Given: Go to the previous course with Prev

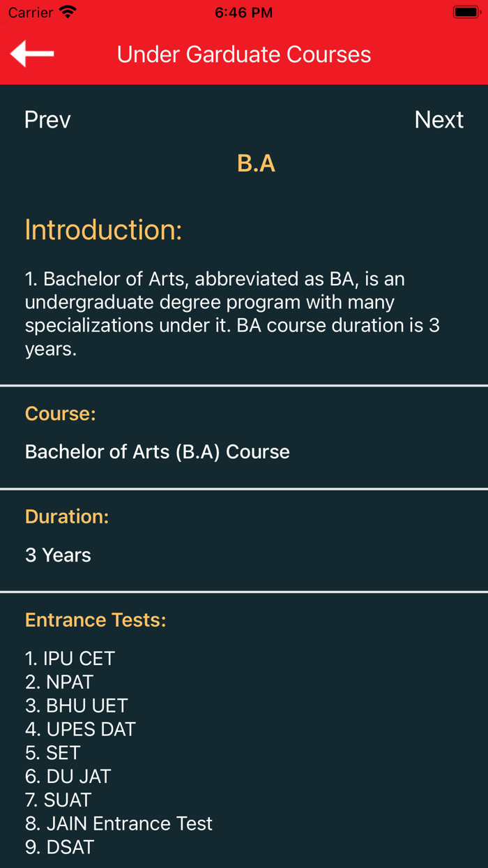Looking at the screenshot, I should [46, 119].
